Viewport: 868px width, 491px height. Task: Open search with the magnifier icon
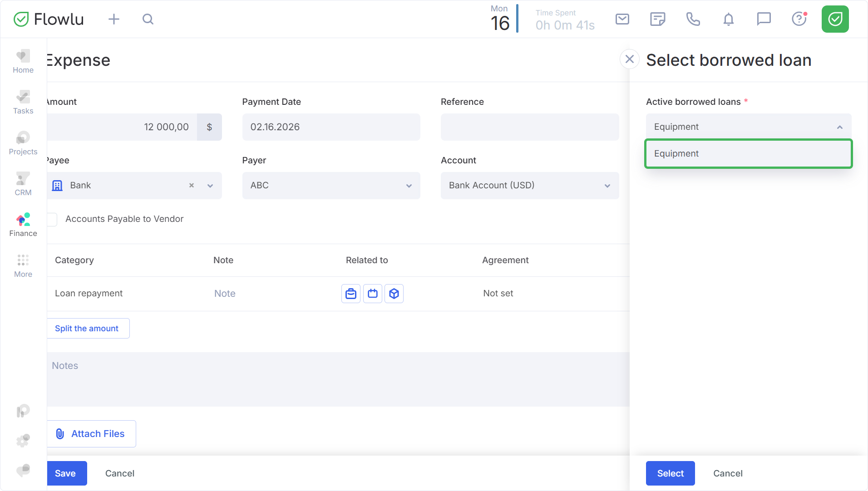pos(148,19)
